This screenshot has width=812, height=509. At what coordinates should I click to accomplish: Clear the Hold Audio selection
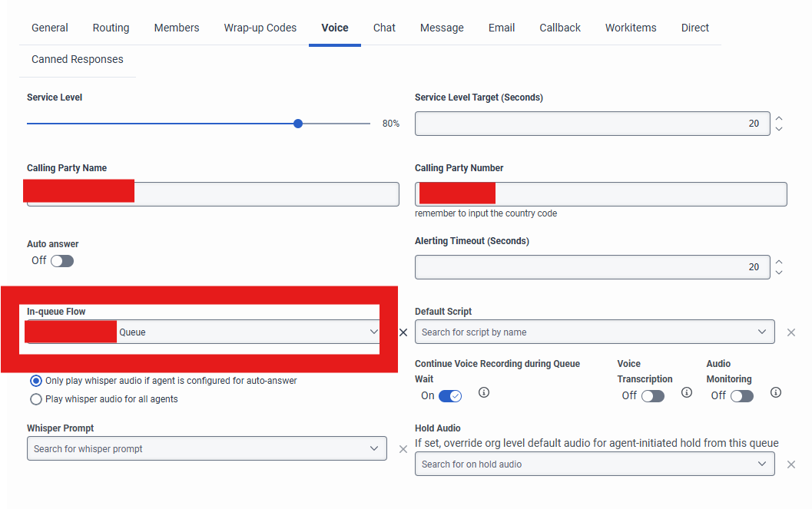coord(791,464)
